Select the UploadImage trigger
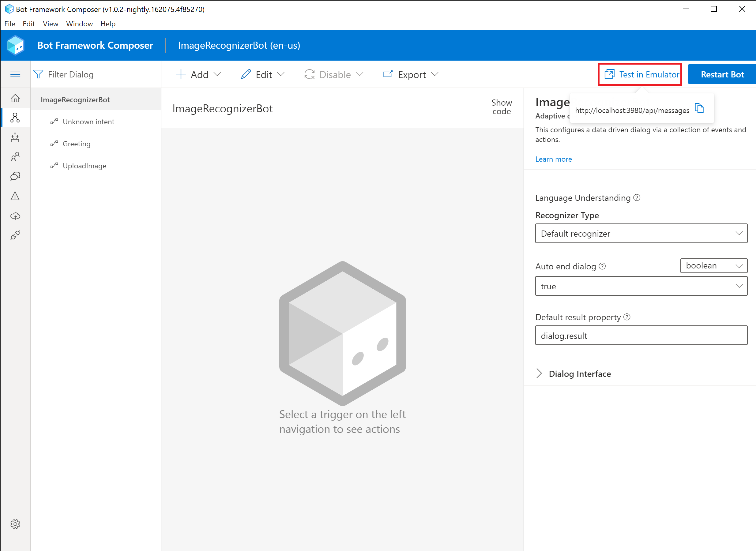Viewport: 756px width, 551px height. [96, 166]
